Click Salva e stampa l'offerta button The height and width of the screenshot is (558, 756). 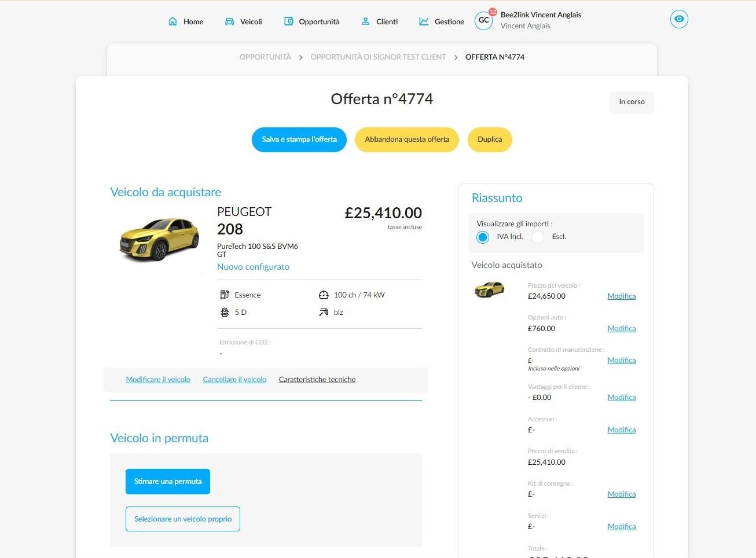(299, 139)
